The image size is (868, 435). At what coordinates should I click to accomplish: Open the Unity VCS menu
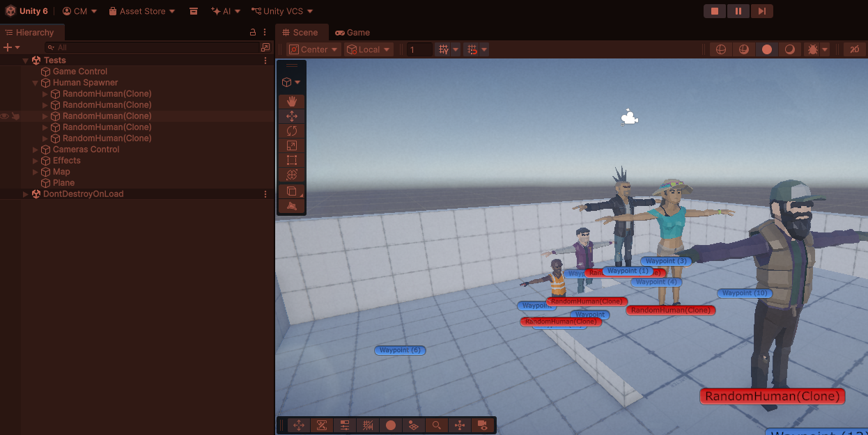click(x=282, y=11)
